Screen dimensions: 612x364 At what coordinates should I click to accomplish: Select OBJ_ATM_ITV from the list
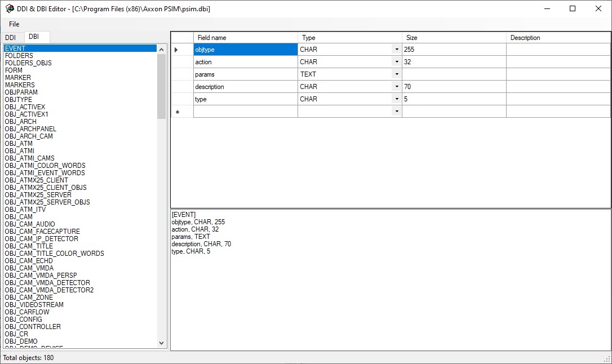pos(25,210)
